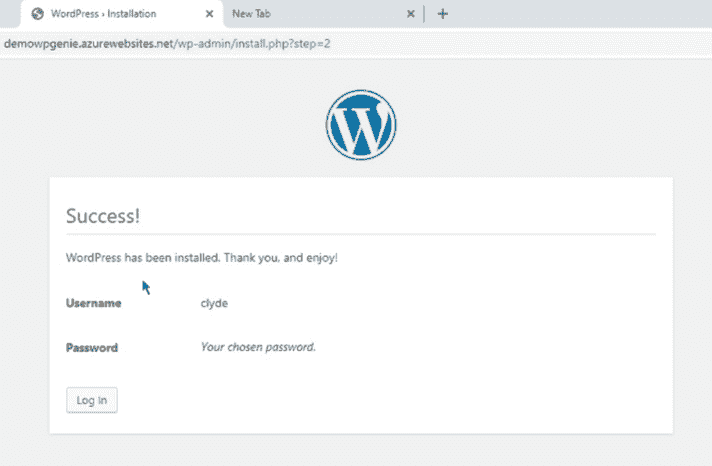Click the Success! heading
The image size is (712, 466).
[103, 216]
